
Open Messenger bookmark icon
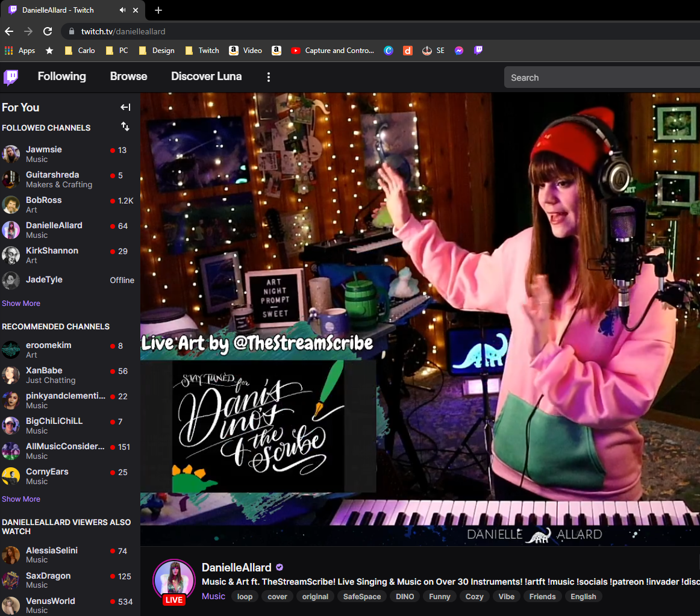click(459, 51)
